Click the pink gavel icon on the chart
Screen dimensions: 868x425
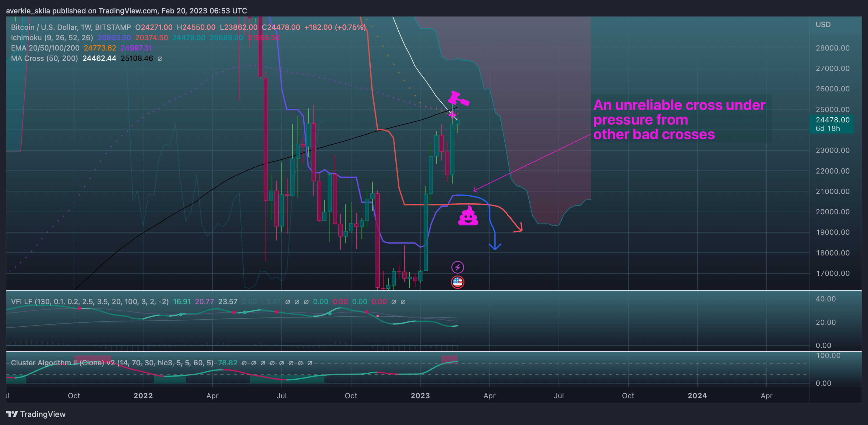pyautogui.click(x=458, y=98)
